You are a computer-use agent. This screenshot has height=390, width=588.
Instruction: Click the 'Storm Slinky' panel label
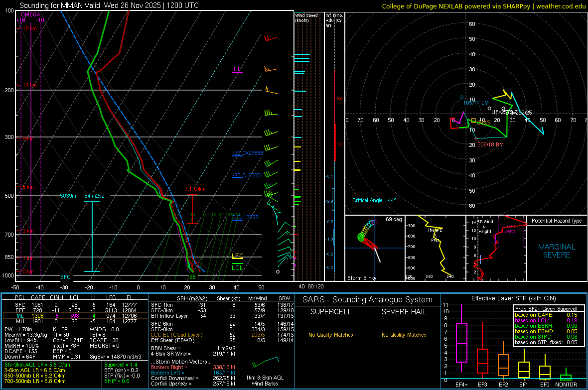(361, 278)
